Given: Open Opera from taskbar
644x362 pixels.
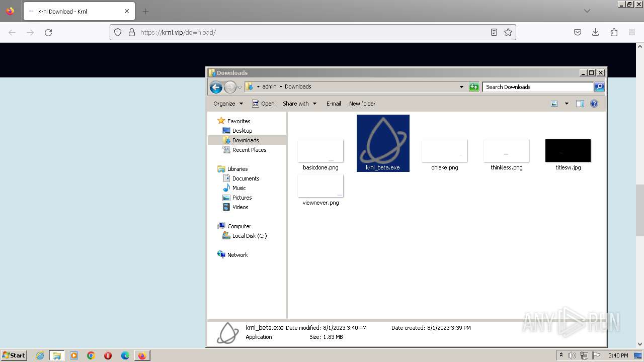Looking at the screenshot, I should tap(108, 355).
